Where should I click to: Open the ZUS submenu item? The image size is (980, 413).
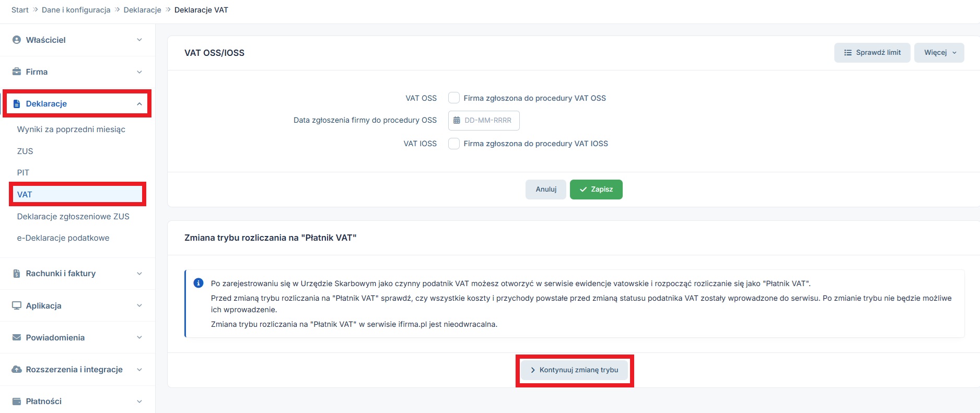click(25, 151)
